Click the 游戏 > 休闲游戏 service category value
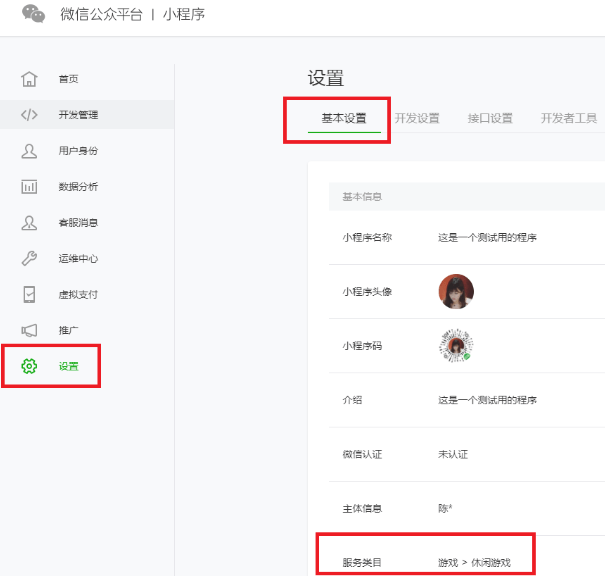Image resolution: width=605 pixels, height=579 pixels. click(x=474, y=563)
